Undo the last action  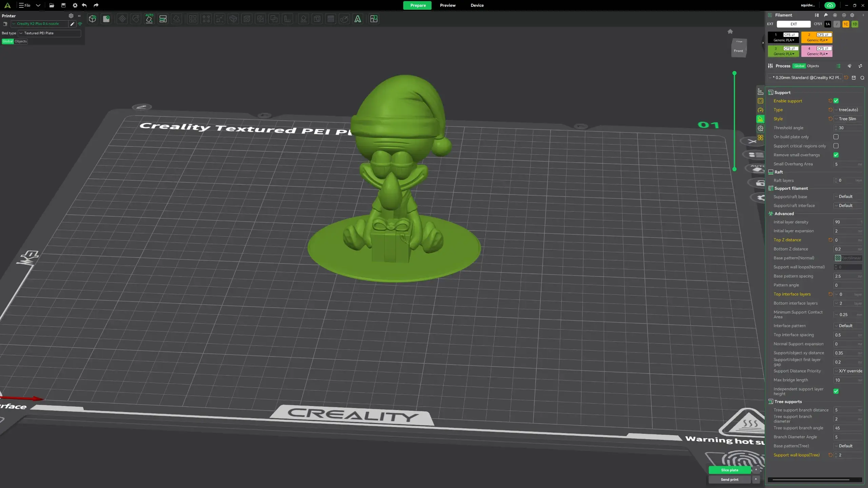click(x=84, y=5)
